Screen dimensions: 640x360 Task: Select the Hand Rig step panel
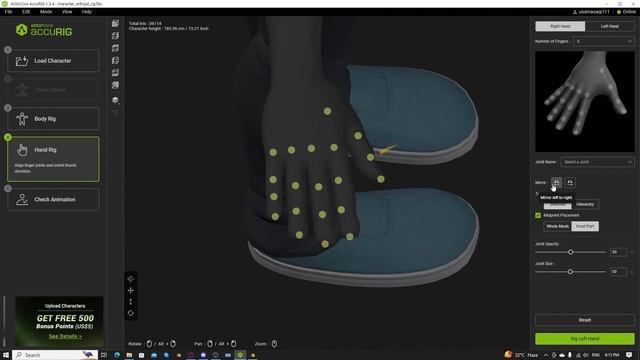click(x=53, y=159)
